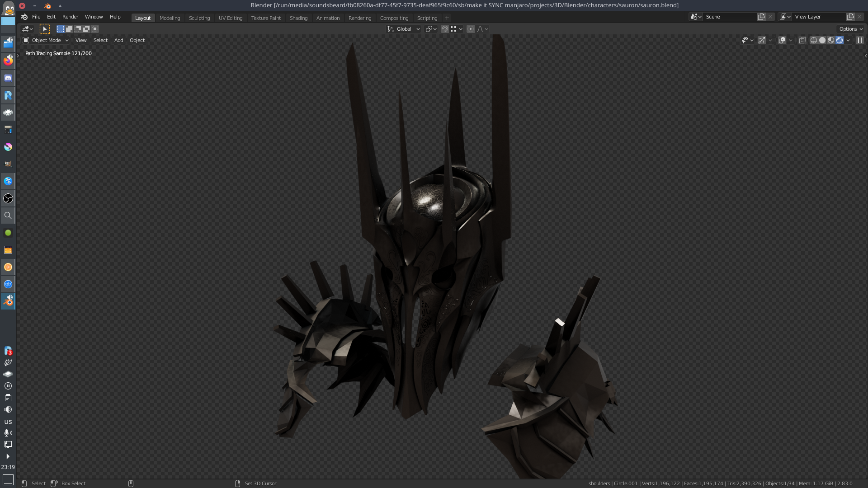Add a new workspace with plus button
868x488 pixels.
pos(447,18)
